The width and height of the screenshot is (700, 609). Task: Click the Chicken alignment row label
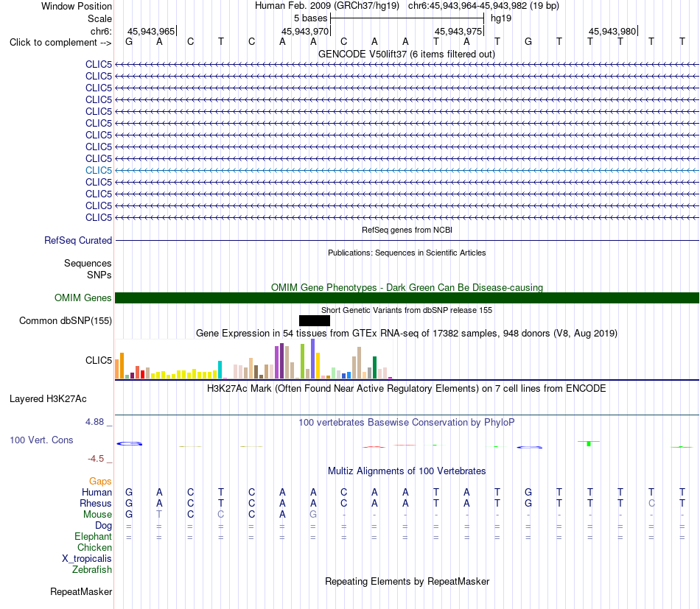pos(94,547)
